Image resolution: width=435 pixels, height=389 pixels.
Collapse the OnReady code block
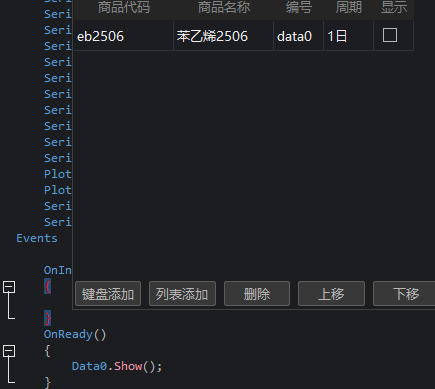pos(9,351)
